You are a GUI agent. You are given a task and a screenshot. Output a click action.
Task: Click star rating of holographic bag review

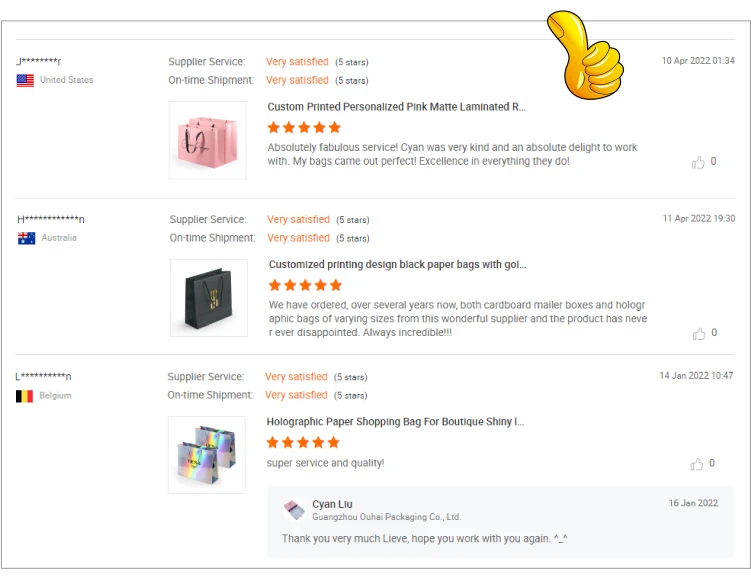pyautogui.click(x=303, y=442)
